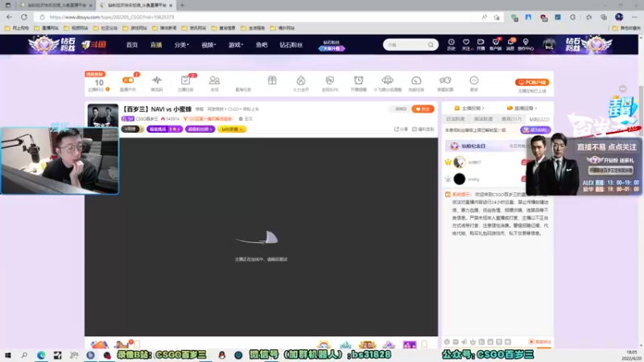Expand the yellow 钻粉荣誉 badge

(232, 129)
